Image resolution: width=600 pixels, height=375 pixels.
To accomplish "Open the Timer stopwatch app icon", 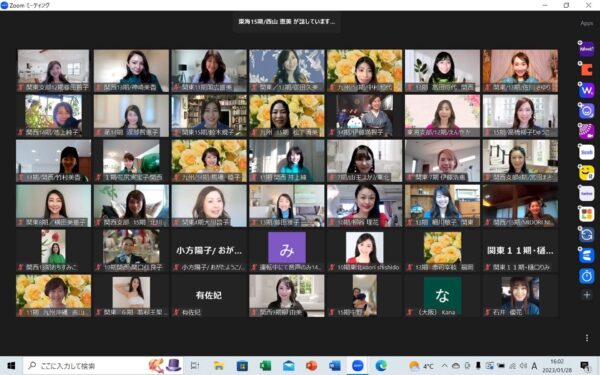I will pos(586,276).
